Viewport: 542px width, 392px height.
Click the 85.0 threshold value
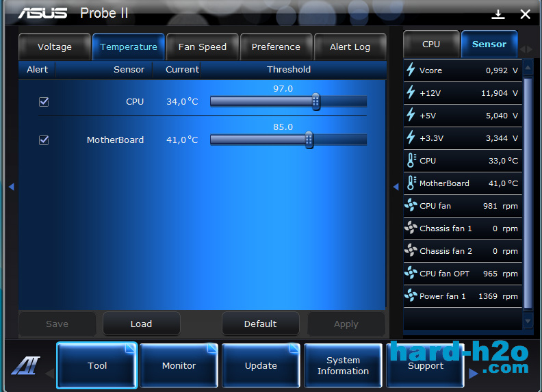(x=283, y=127)
